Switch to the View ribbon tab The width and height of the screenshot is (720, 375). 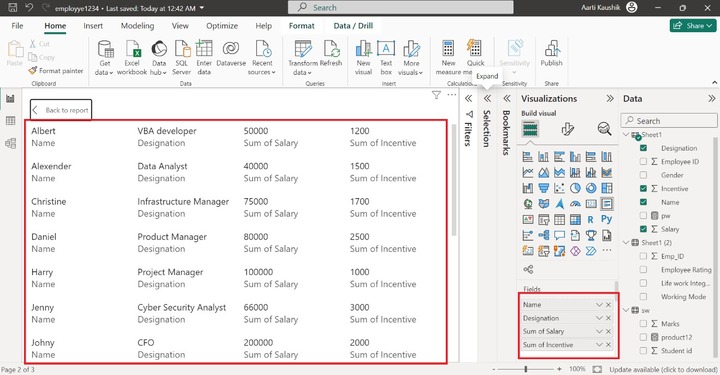point(180,26)
